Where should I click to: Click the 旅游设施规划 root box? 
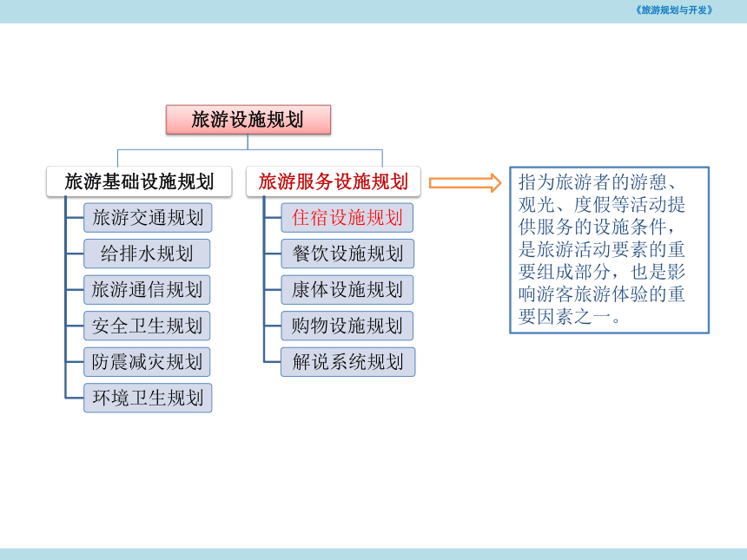(x=248, y=120)
